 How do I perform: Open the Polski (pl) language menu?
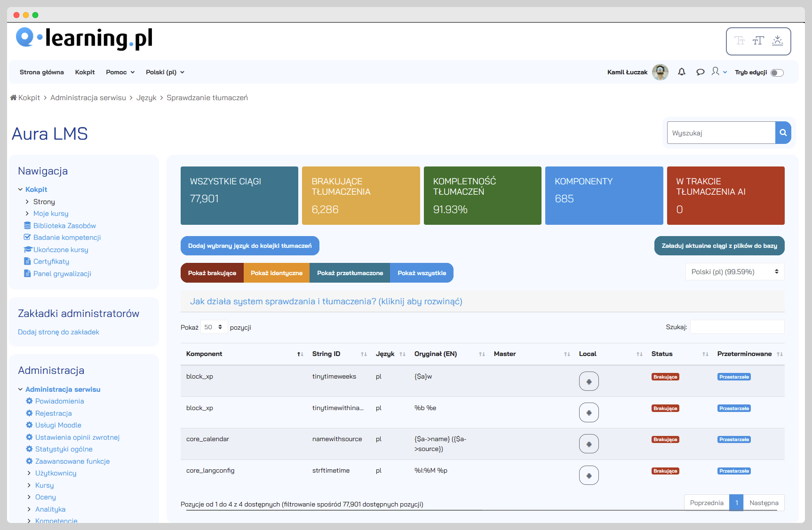click(165, 72)
